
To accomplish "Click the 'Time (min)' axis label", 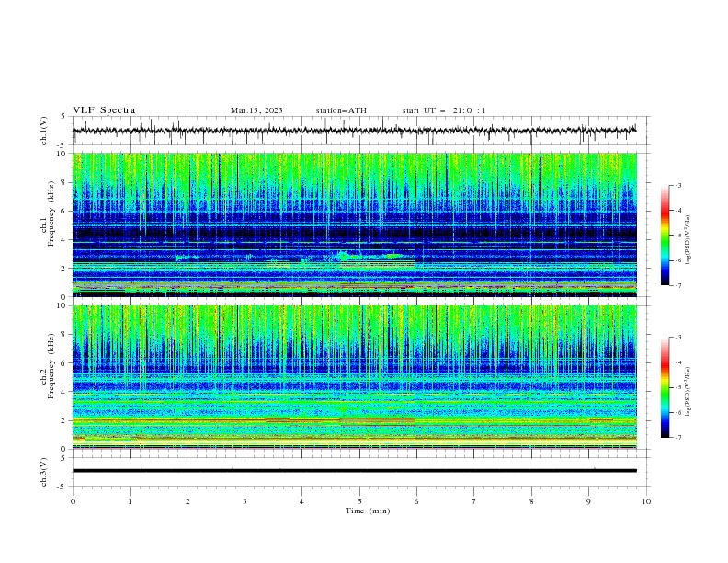I will [x=368, y=511].
